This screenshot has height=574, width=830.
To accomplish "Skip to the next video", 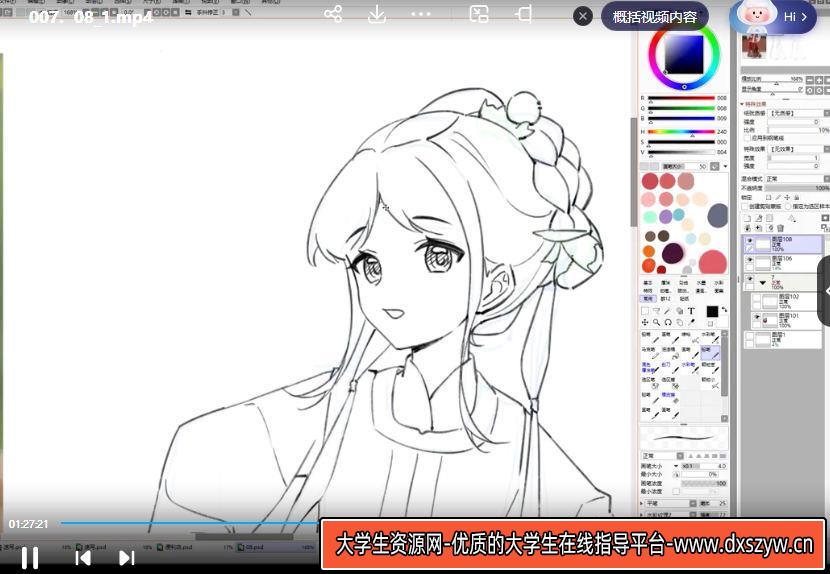I will tap(127, 558).
